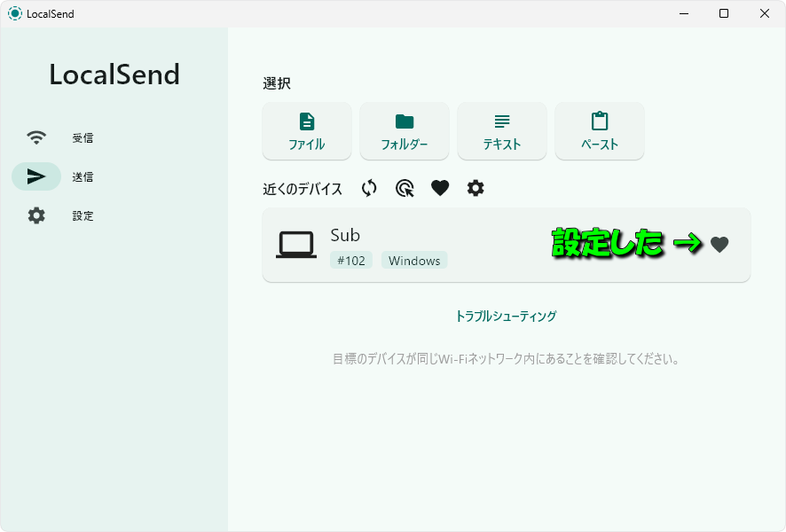Click the #102 tag on Sub device
The width and height of the screenshot is (786, 532).
pos(351,261)
